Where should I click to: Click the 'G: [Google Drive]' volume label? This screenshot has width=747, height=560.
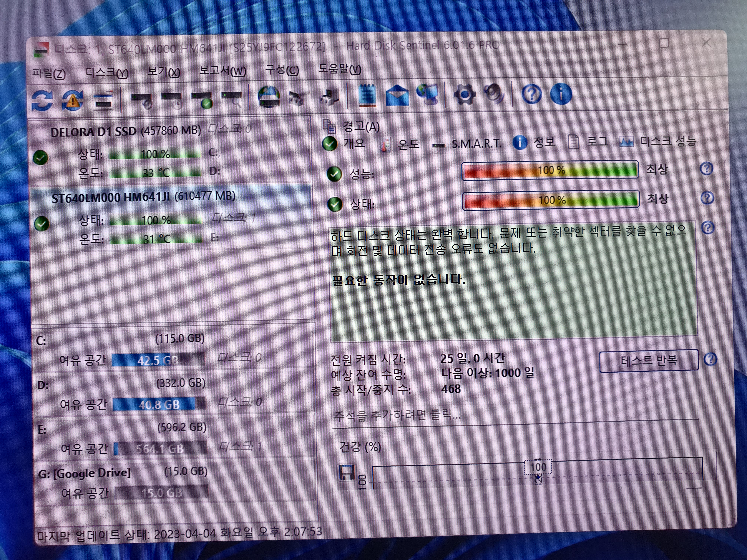click(x=84, y=473)
